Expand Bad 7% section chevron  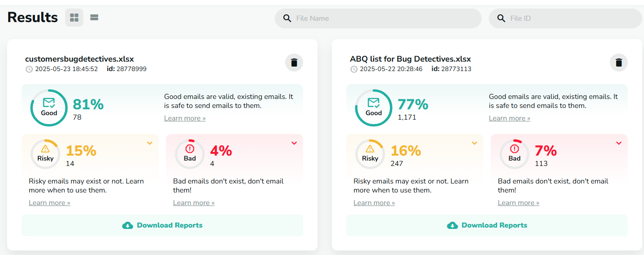(619, 143)
